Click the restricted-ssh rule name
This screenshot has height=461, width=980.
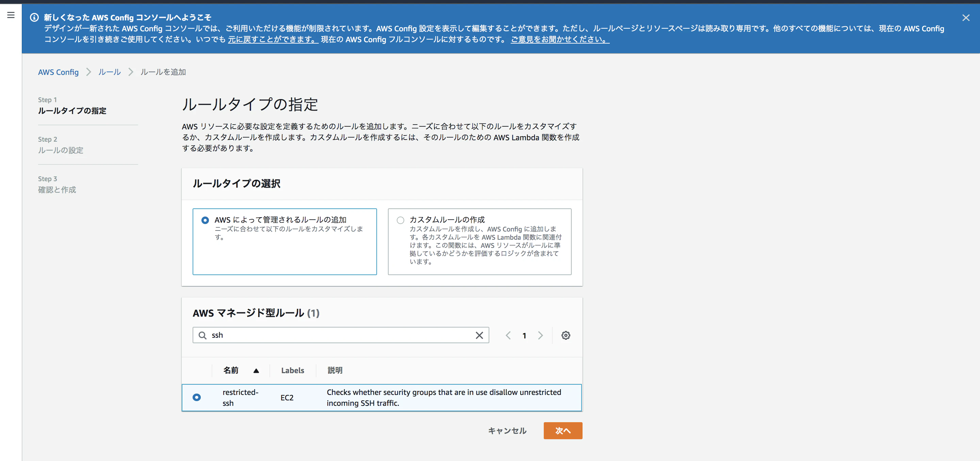240,397
